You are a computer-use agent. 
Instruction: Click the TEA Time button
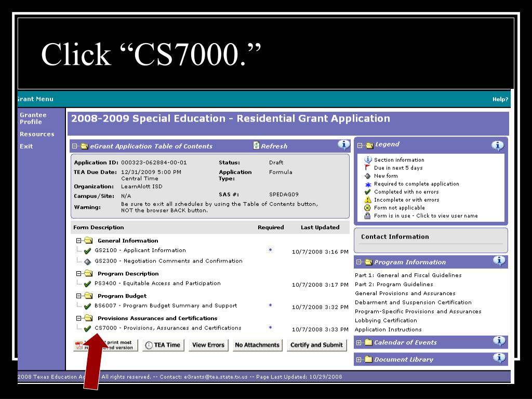[163, 345]
